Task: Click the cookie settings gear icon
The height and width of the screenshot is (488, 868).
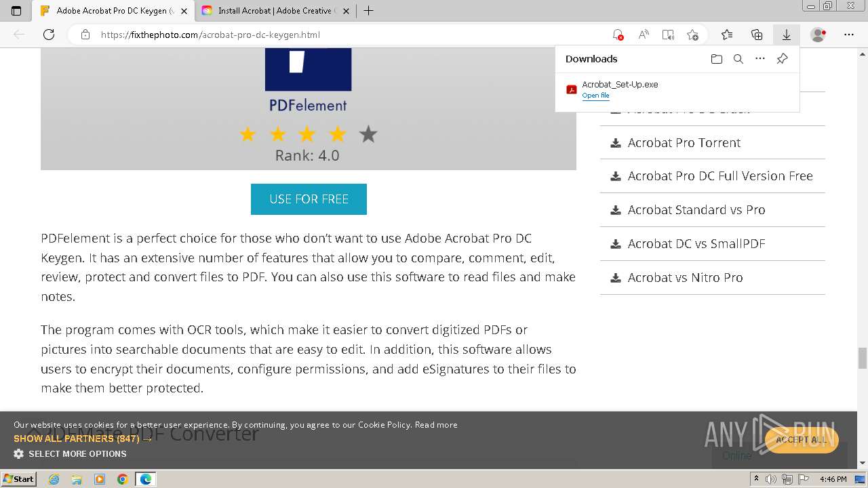Action: (18, 453)
